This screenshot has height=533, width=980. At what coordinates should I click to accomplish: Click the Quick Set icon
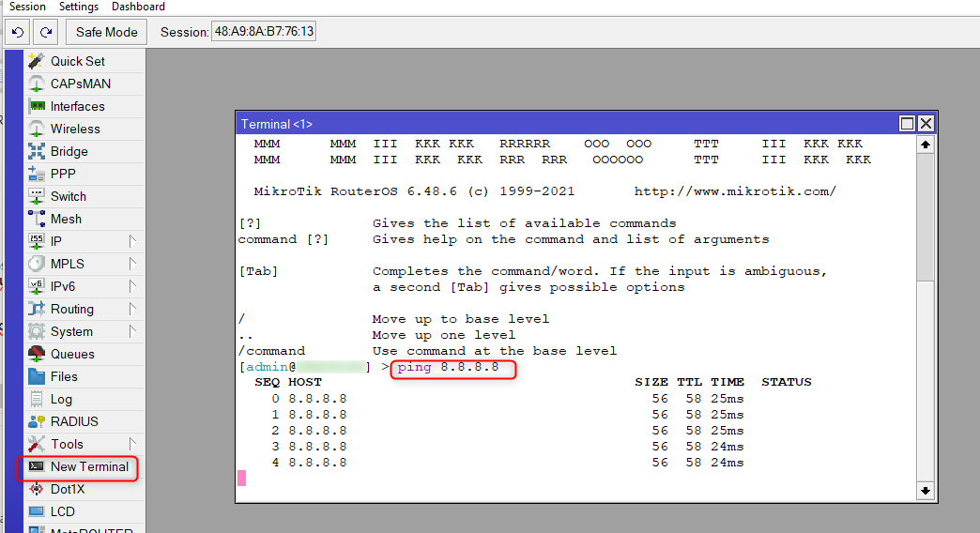37,61
